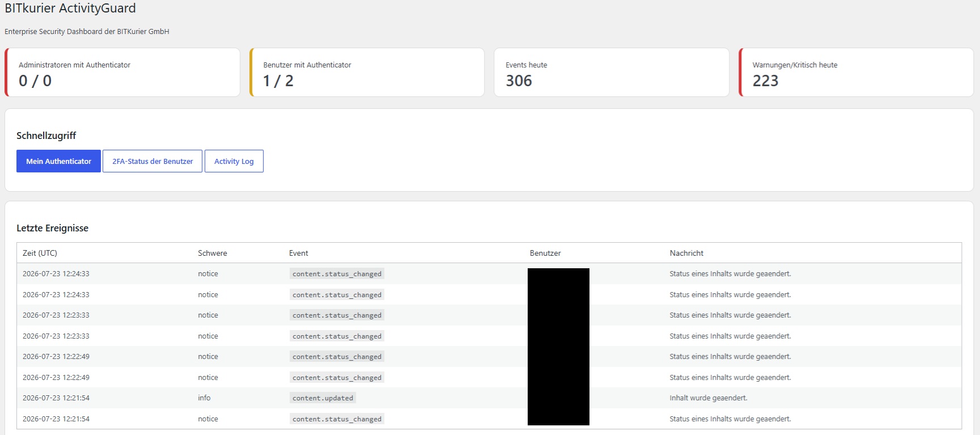Click the content.updated event tag
The image size is (980, 435).
tap(323, 398)
